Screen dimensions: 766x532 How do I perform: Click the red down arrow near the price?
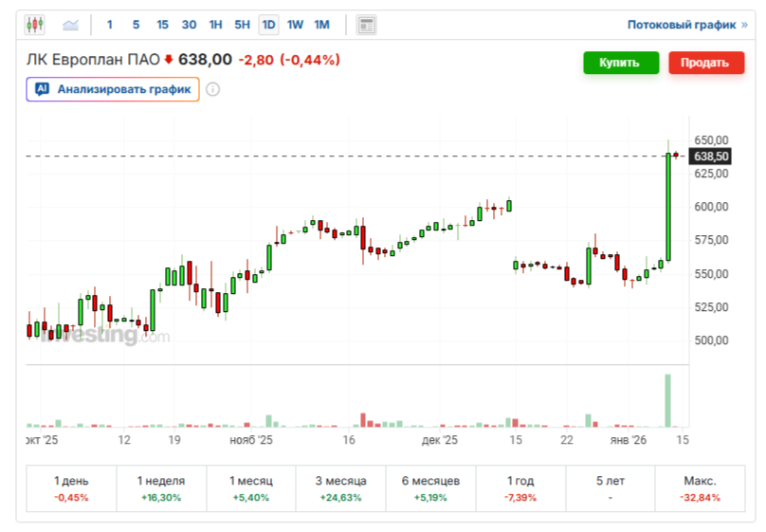tap(169, 60)
